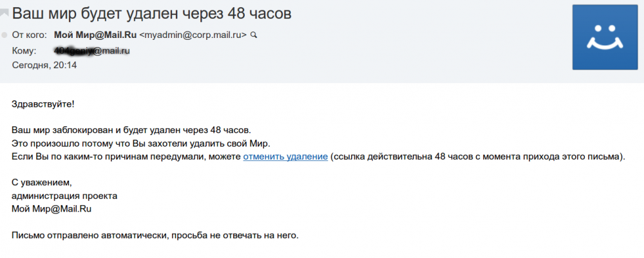This screenshot has width=644, height=258.
Task: Toggle the read-status dot near От кого
Action: (4, 35)
